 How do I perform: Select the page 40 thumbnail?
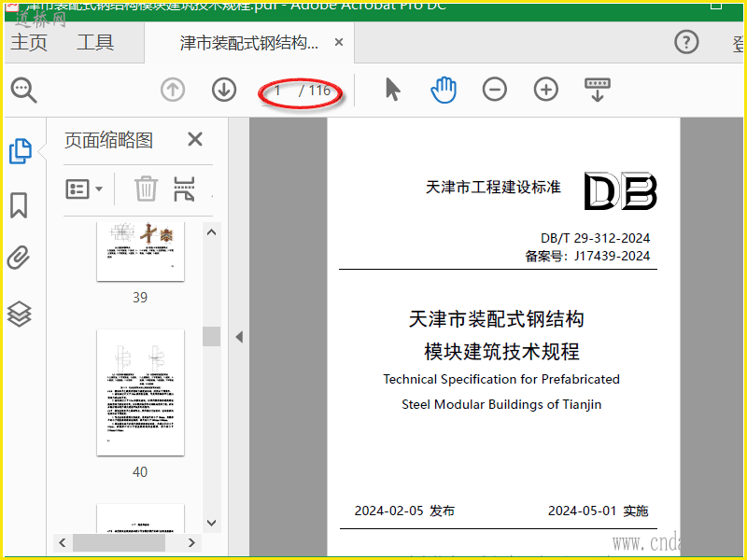pos(140,392)
